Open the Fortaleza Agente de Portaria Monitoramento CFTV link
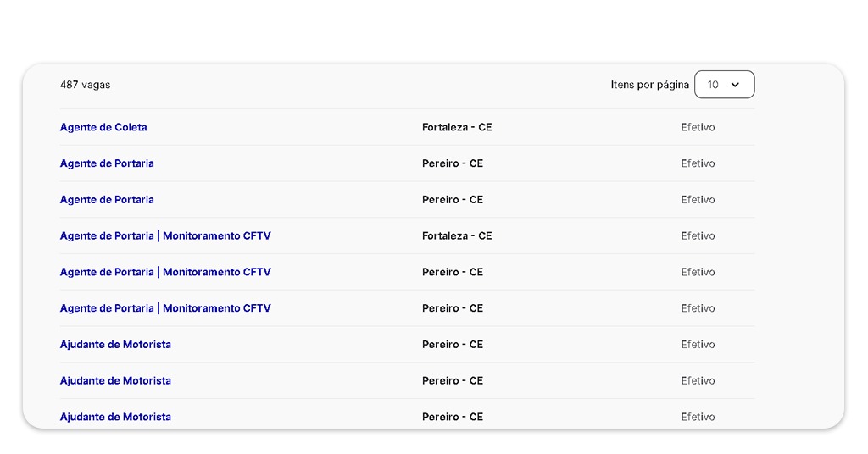This screenshot has width=868, height=454. pyautogui.click(x=165, y=236)
